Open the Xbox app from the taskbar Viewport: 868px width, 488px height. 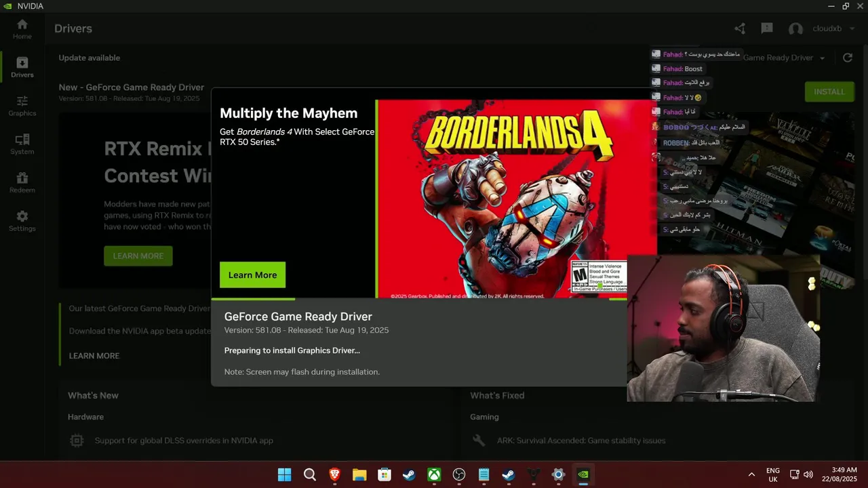(434, 474)
